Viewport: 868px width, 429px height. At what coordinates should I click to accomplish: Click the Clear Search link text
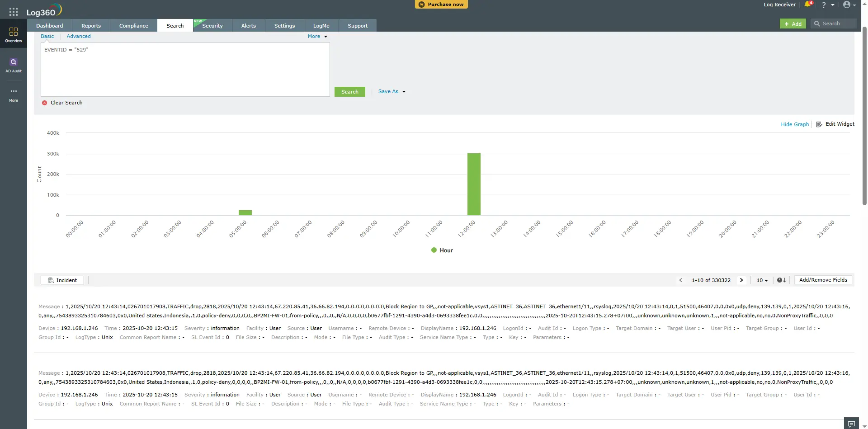click(66, 103)
